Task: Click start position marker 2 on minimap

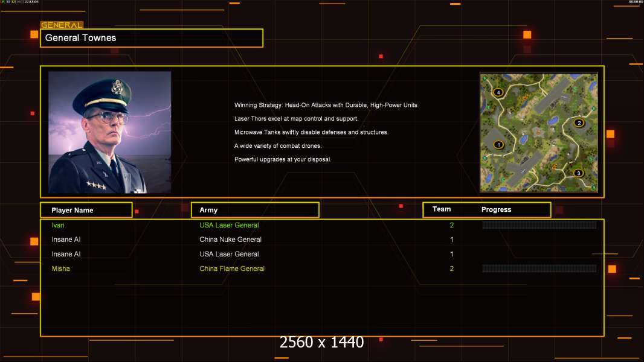Action: click(x=579, y=122)
